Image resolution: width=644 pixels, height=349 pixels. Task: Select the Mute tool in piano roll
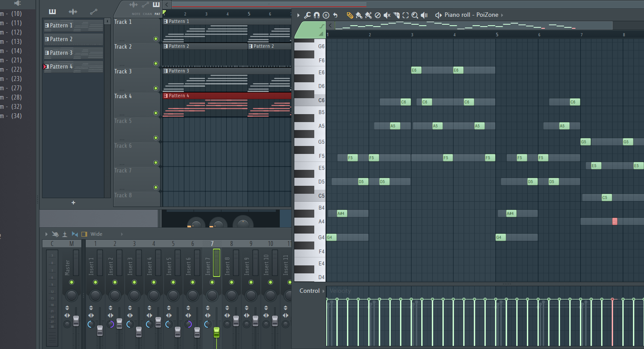(x=387, y=15)
